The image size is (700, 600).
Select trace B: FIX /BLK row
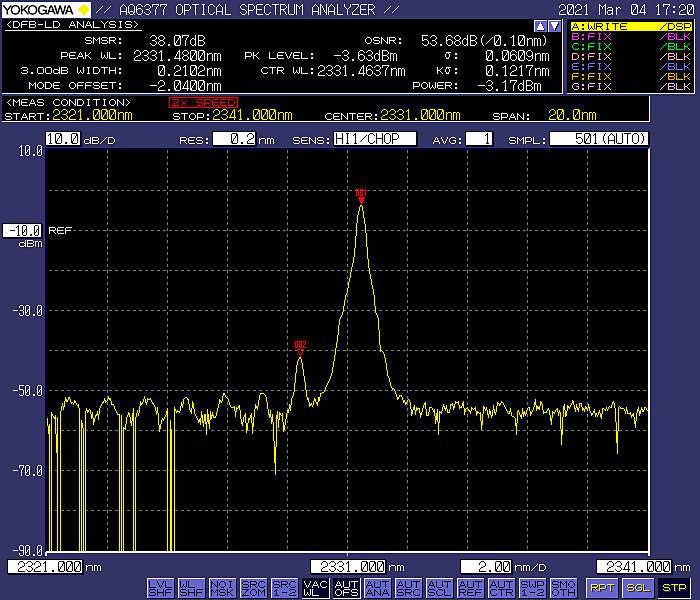click(632, 36)
